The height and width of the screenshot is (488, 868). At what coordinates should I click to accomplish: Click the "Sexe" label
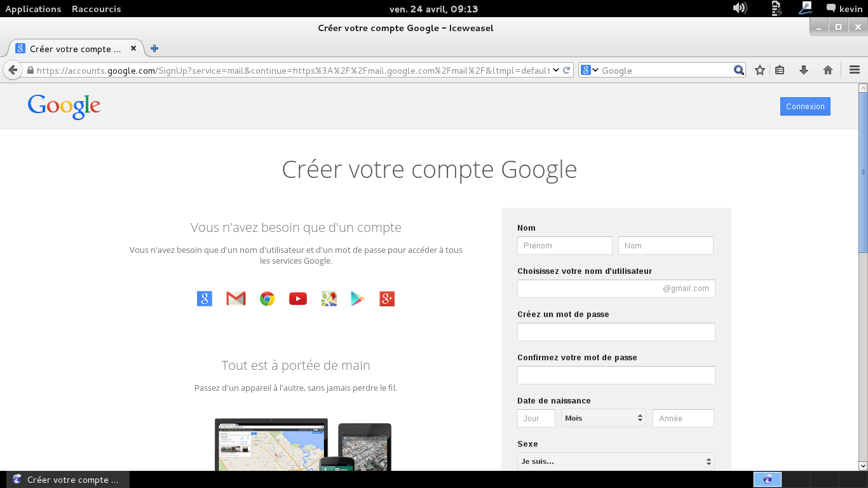coord(527,444)
